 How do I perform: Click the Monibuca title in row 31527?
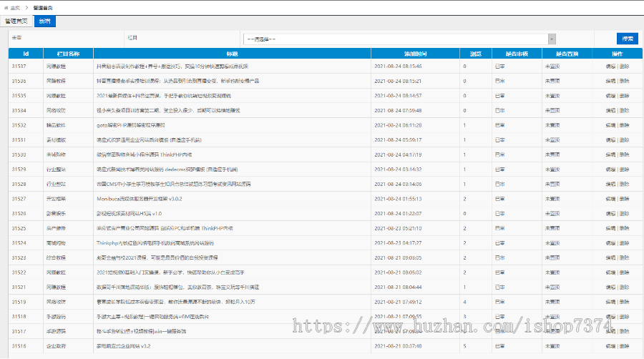pyautogui.click(x=140, y=199)
